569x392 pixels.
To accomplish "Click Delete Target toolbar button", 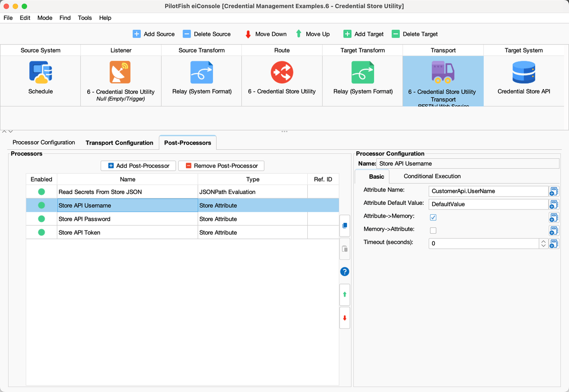I will (x=415, y=34).
